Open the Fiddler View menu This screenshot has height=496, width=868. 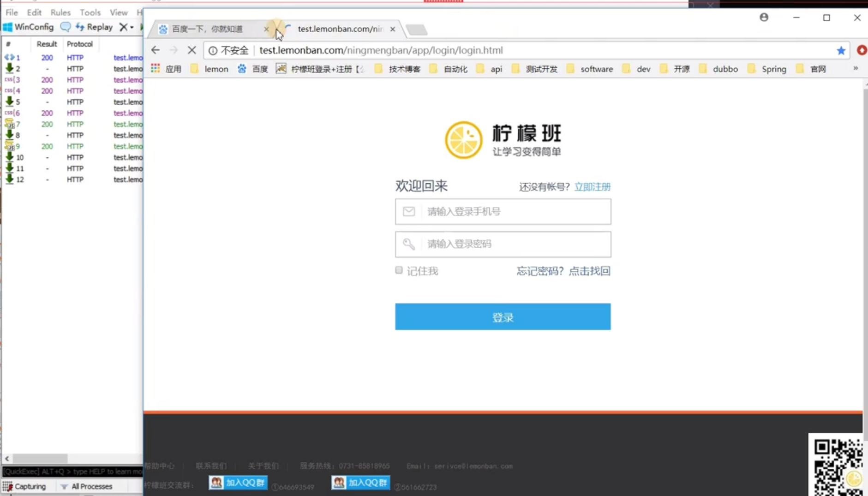[x=119, y=12]
